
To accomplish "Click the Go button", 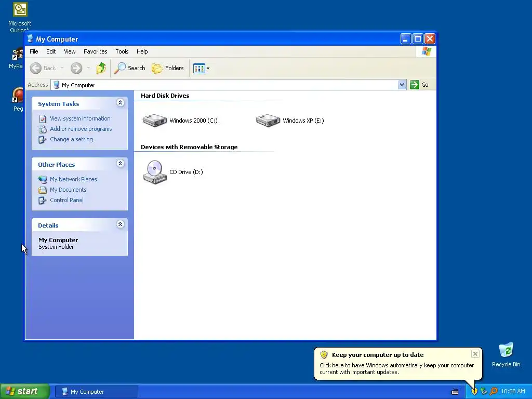I will [419, 85].
